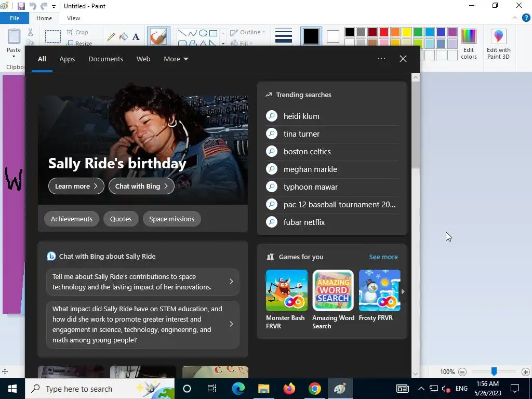Open the Edit colors dialog

coord(469,44)
